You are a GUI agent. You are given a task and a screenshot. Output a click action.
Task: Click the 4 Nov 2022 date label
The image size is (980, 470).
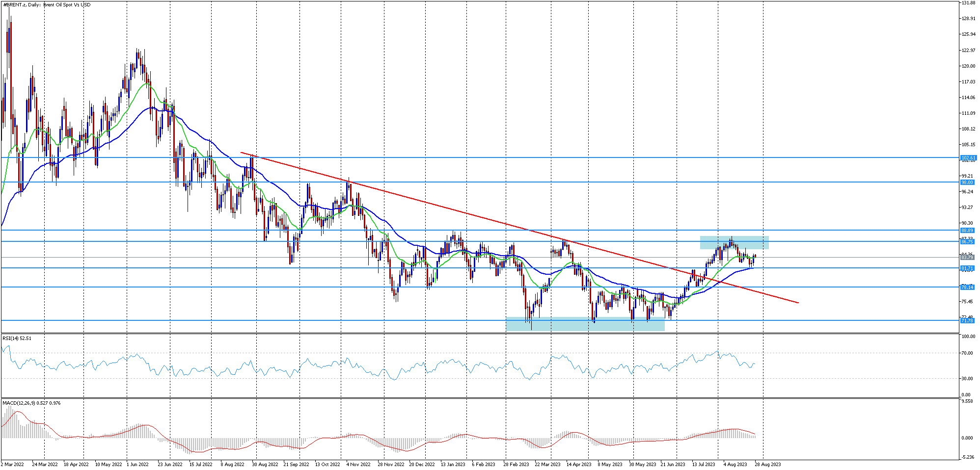[358, 464]
